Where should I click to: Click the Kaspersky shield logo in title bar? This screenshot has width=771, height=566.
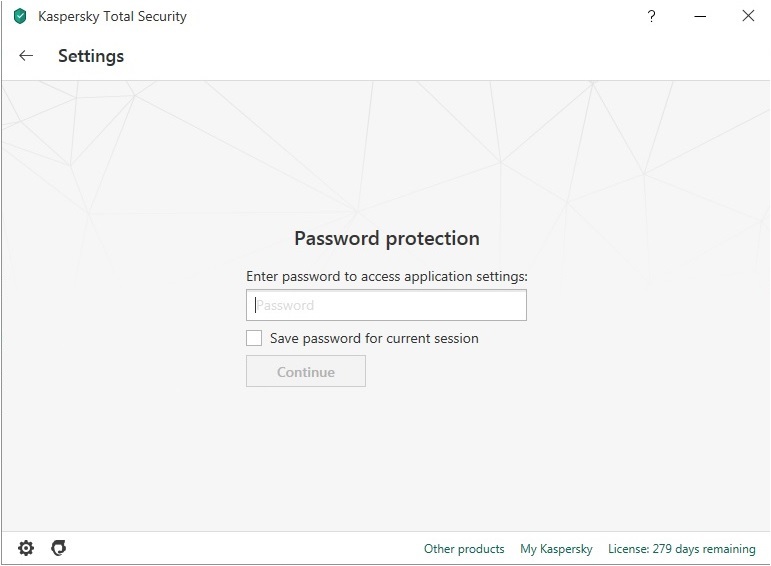pos(19,16)
